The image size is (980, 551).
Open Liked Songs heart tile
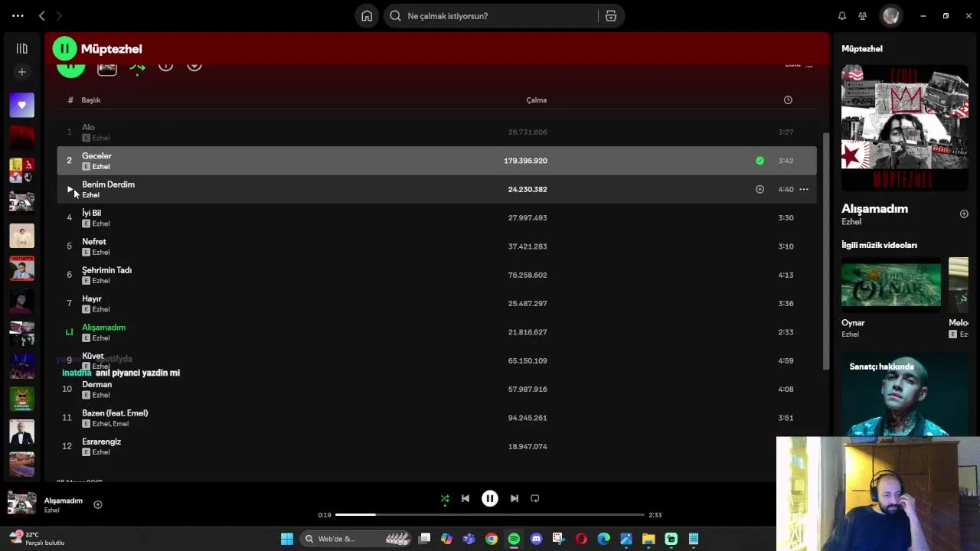click(x=22, y=105)
